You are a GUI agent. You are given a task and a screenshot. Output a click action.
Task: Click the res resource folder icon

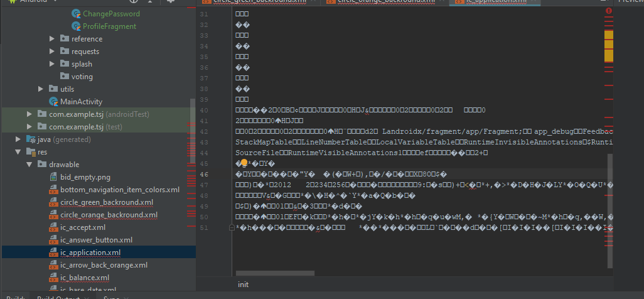pos(31,152)
